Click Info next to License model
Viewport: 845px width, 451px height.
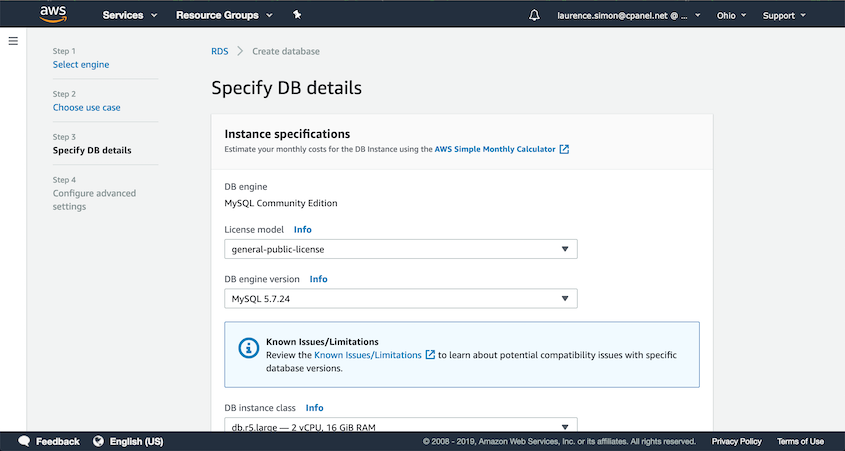coord(302,230)
